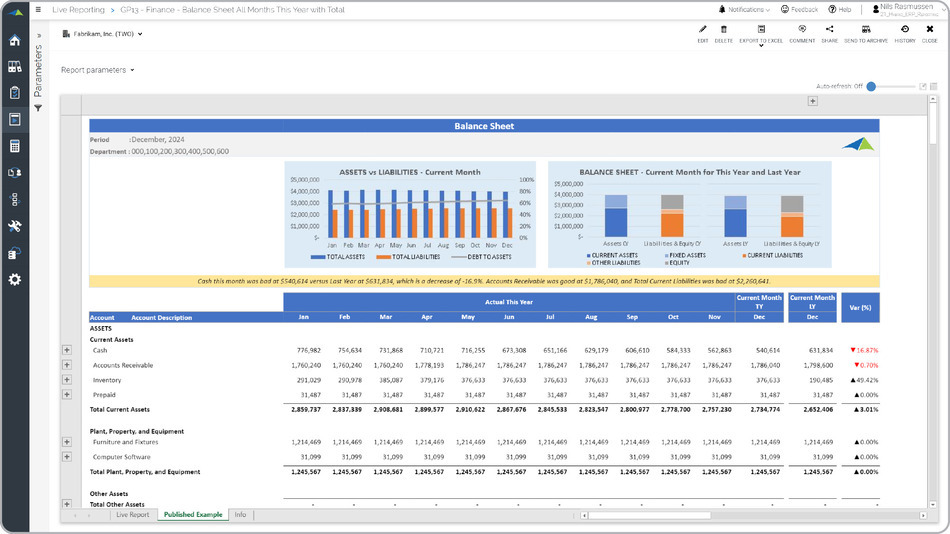Click the Share icon
This screenshot has height=534, width=950.
pos(829,30)
